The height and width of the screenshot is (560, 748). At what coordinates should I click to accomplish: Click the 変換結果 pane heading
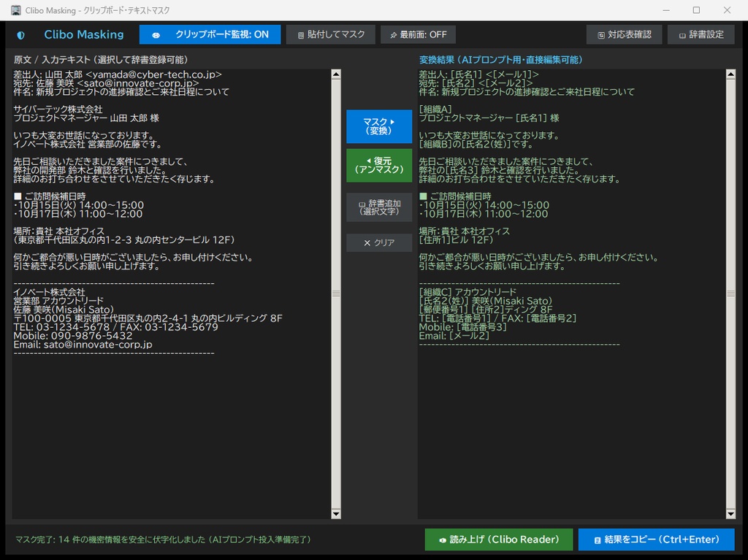pyautogui.click(x=501, y=60)
